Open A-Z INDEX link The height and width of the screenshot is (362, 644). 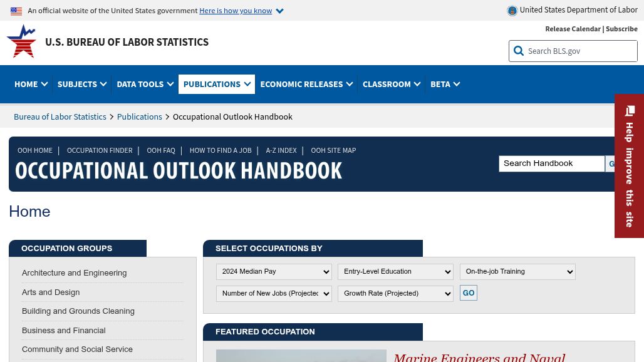(x=281, y=150)
